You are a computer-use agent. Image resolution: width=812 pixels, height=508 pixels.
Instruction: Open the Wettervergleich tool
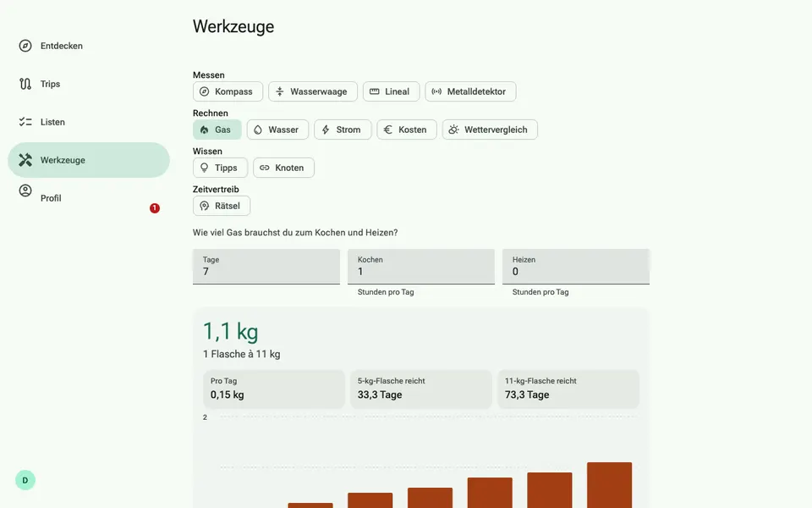(x=490, y=130)
